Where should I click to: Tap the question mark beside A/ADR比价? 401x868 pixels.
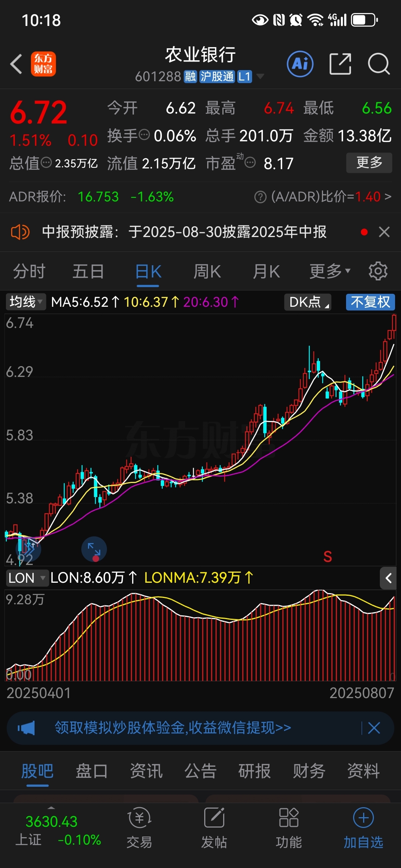tap(260, 197)
